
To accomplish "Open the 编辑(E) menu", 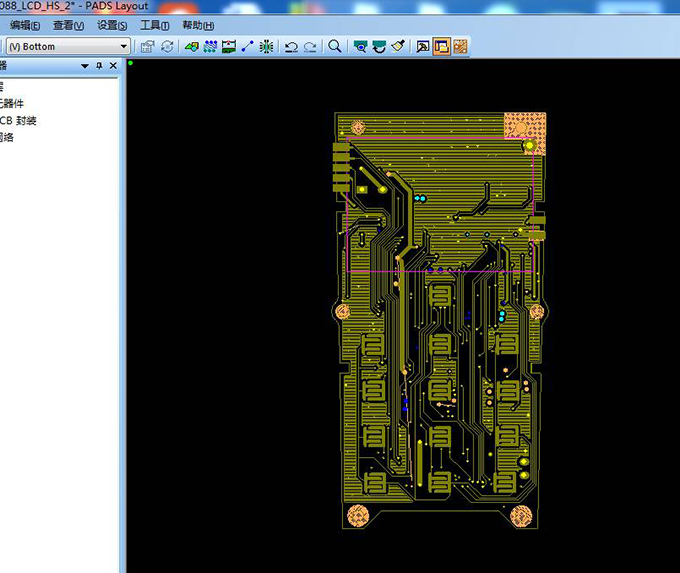I will (25, 26).
